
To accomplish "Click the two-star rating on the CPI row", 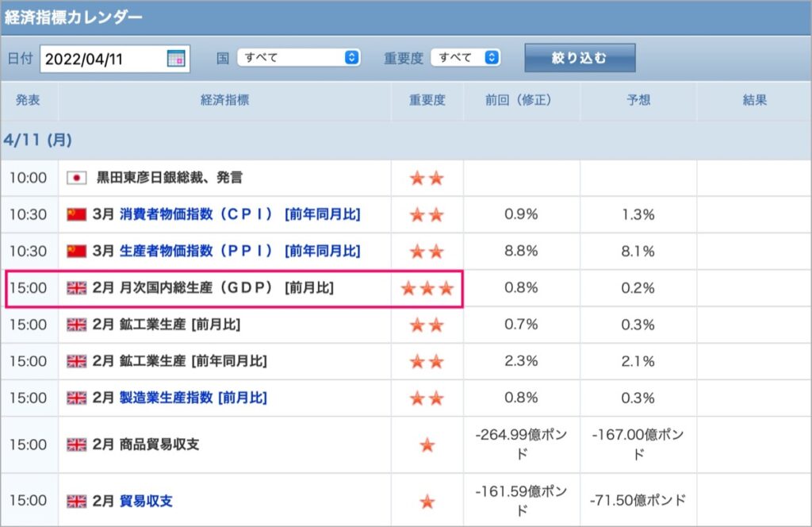I will pos(427,214).
